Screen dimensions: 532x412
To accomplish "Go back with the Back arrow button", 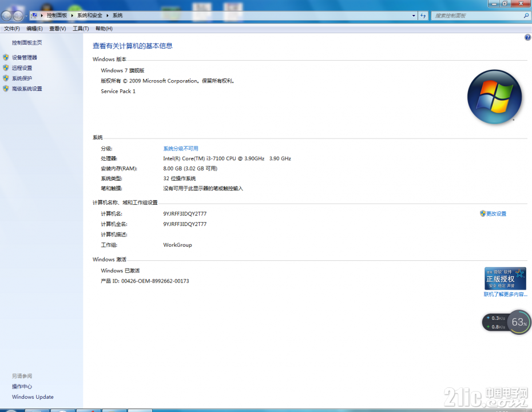I will click(6, 15).
